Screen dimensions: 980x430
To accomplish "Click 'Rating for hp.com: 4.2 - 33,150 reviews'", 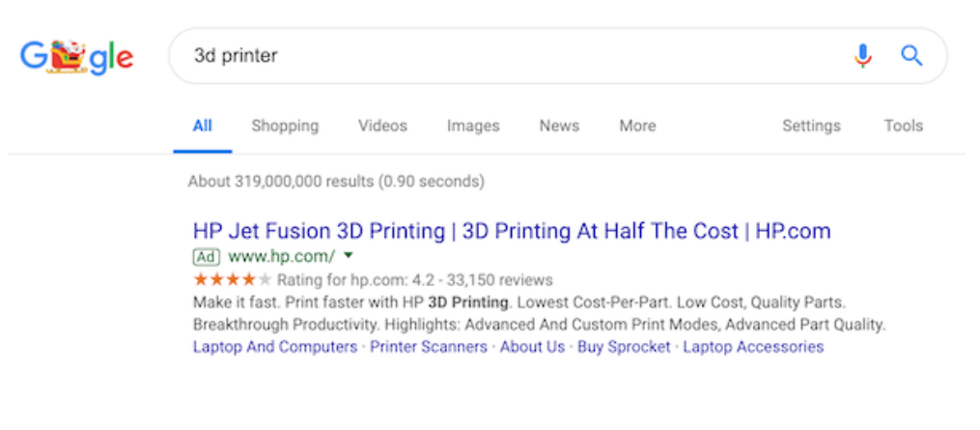I will [x=415, y=279].
